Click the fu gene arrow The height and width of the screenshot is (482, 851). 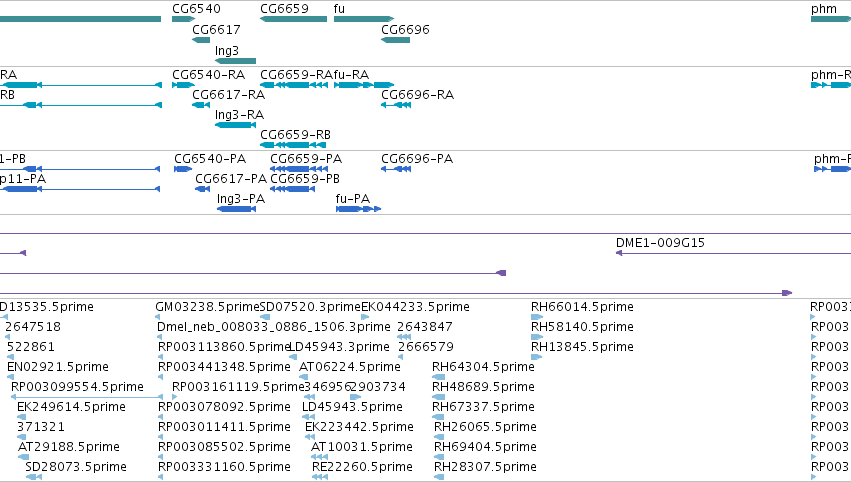[x=364, y=19]
